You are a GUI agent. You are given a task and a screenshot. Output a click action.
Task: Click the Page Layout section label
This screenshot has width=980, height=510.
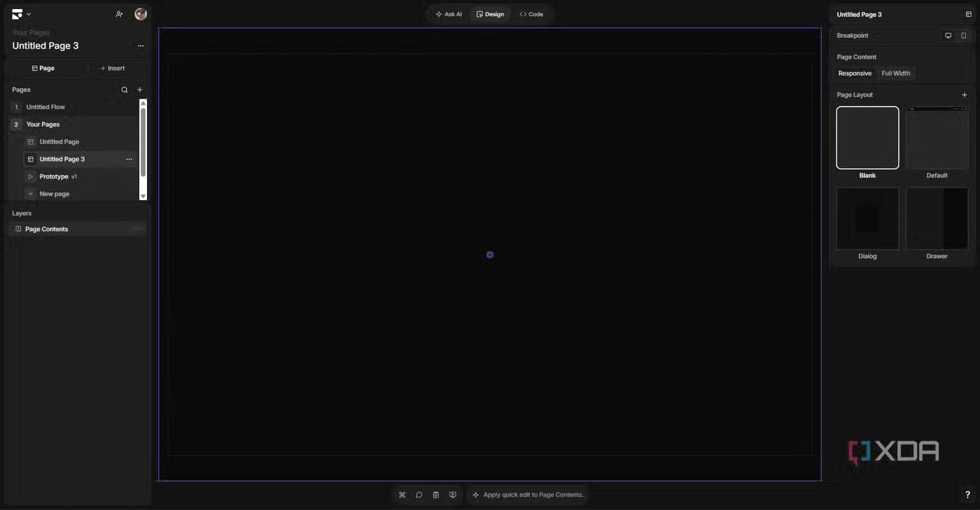pos(855,95)
